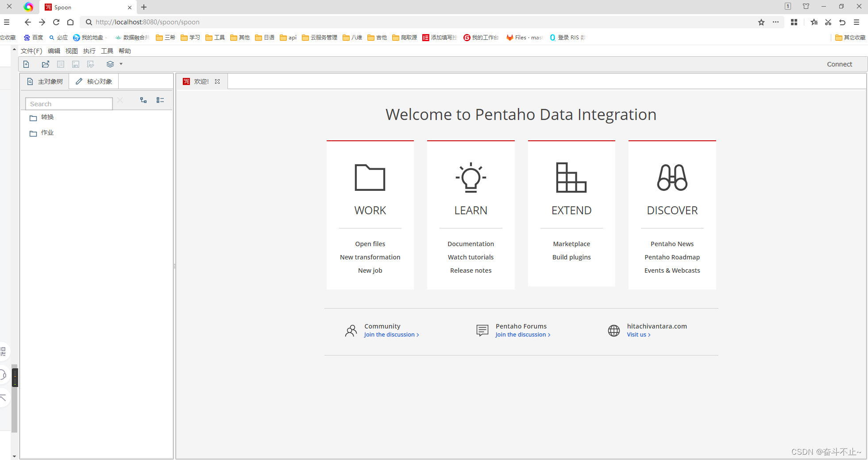Switch to the 主对象树 tab
Image resolution: width=868 pixels, height=460 pixels.
(45, 81)
